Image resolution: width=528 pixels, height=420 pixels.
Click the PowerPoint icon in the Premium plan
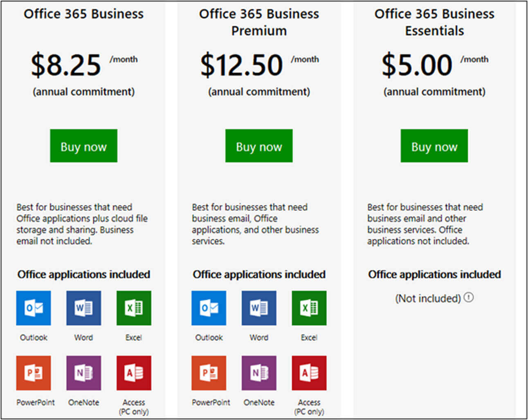209,373
